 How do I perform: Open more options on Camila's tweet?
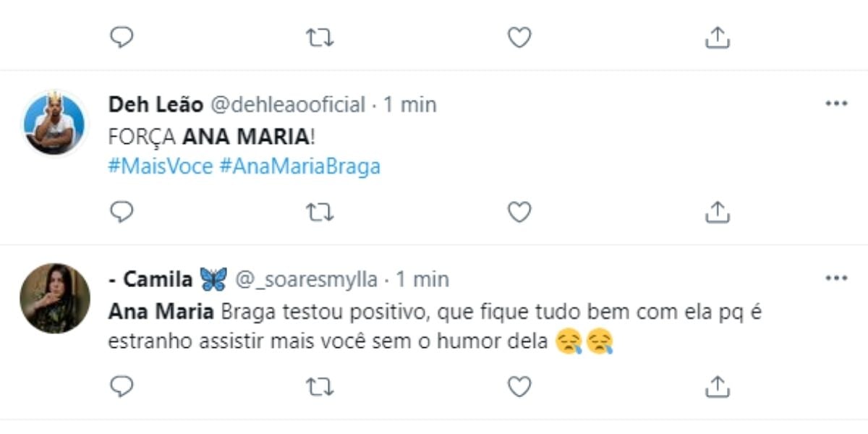835,278
